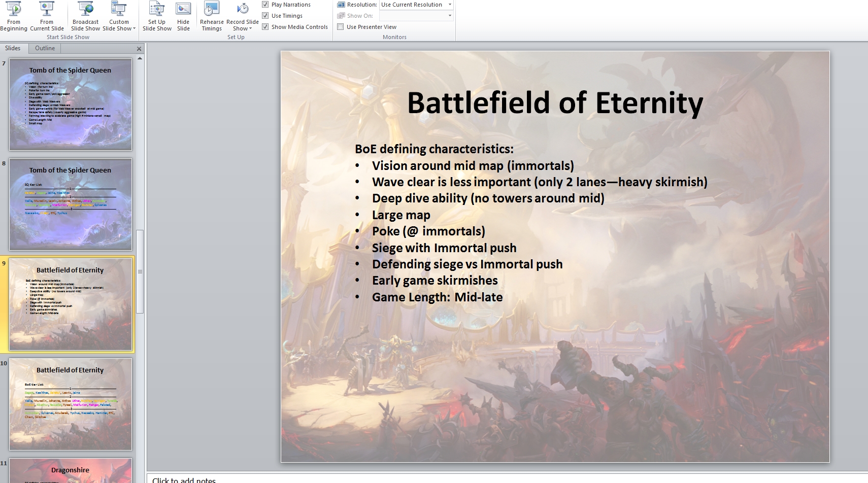Click the 'Game Length: Mid-late' bullet
This screenshot has width=868, height=483.
(x=438, y=297)
